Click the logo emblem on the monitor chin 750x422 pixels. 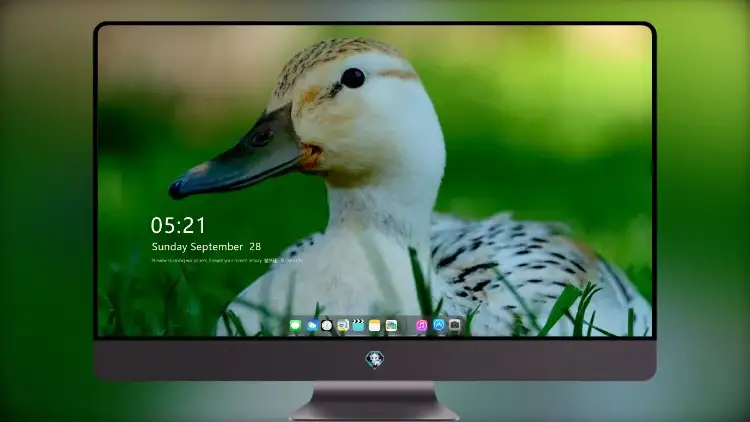coord(375,360)
